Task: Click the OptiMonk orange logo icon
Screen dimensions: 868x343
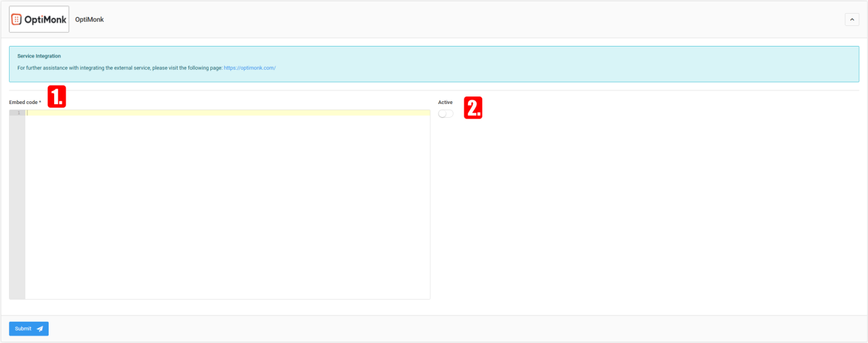Action: (17, 19)
